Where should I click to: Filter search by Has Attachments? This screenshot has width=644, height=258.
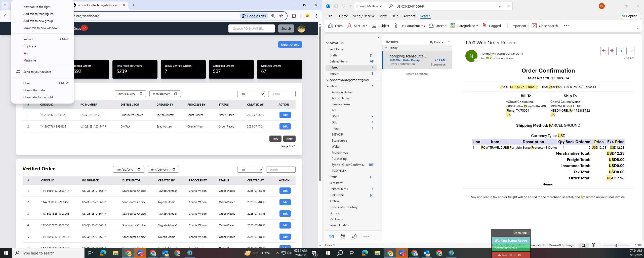(409, 26)
